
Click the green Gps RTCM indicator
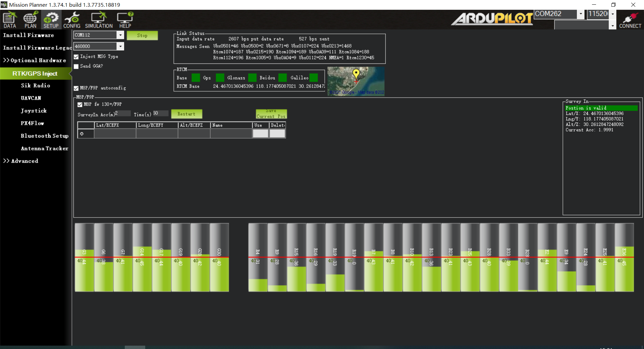click(220, 78)
